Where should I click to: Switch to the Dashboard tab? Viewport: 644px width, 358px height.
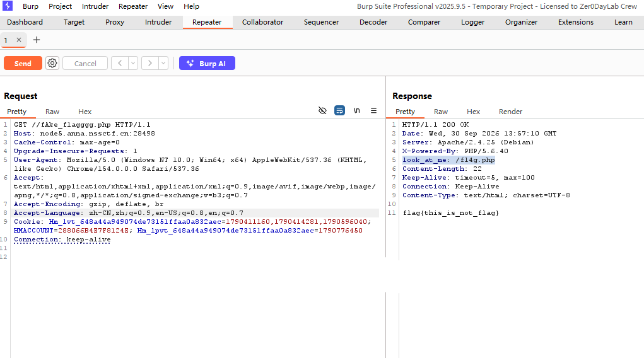pyautogui.click(x=25, y=22)
